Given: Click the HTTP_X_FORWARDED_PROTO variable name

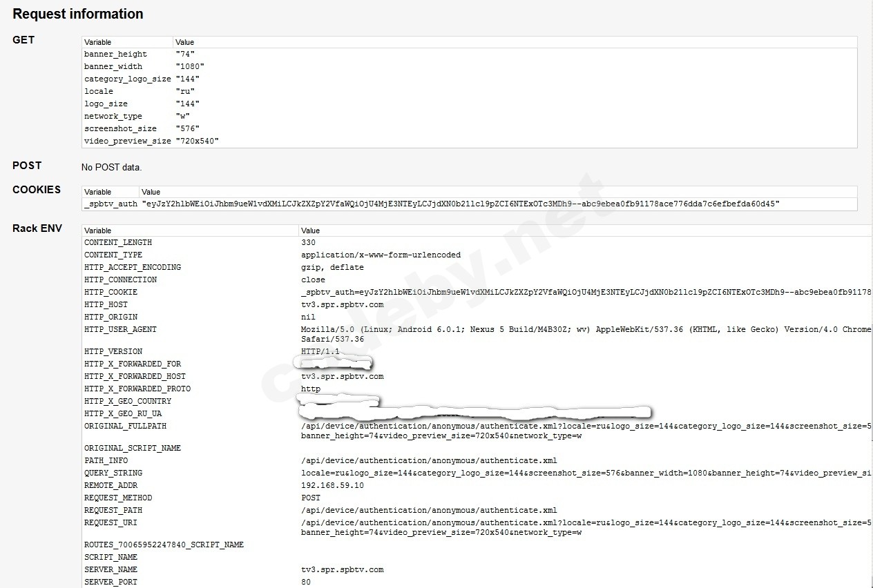Looking at the screenshot, I should [x=137, y=389].
